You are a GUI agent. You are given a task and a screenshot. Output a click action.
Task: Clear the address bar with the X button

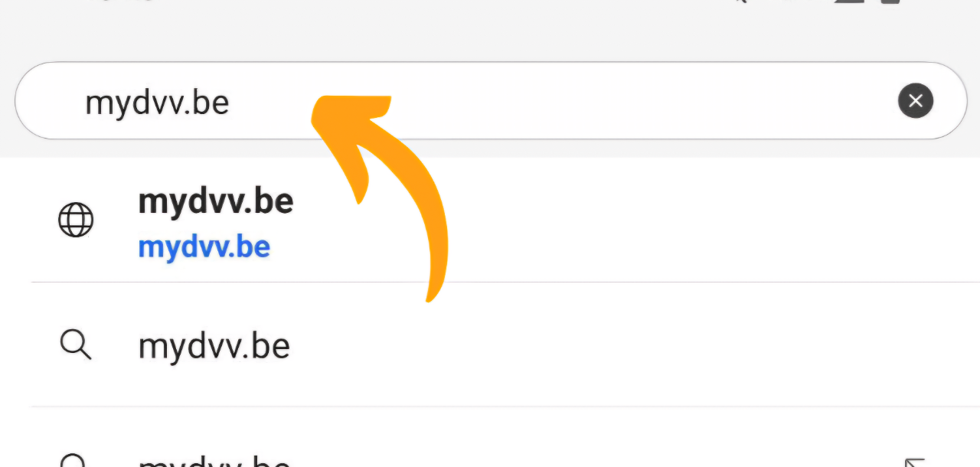click(x=915, y=100)
